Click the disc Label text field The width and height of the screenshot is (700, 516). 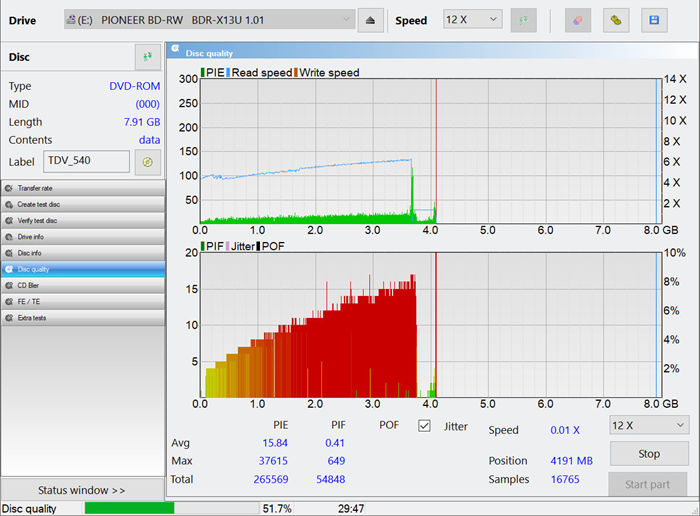pos(87,161)
